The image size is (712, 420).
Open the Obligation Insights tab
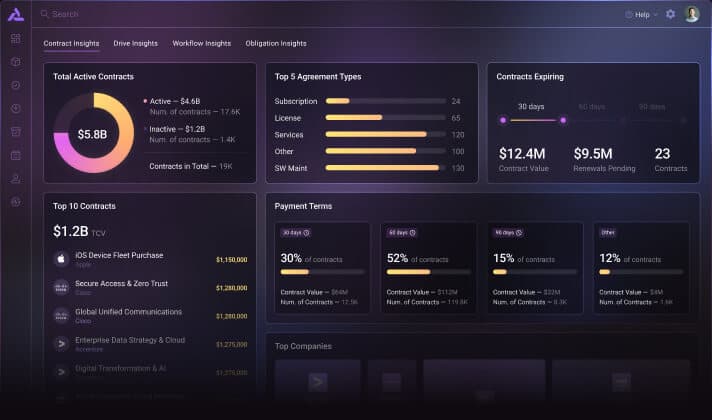(x=275, y=44)
